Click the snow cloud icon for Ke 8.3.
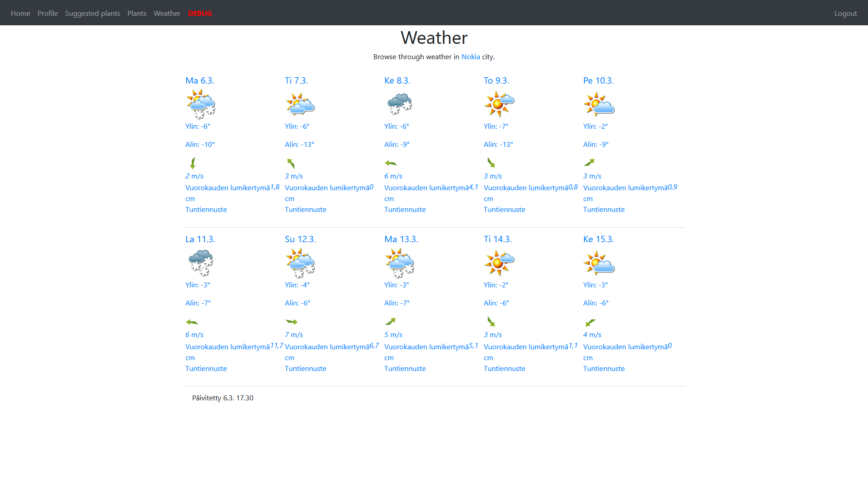 (400, 104)
